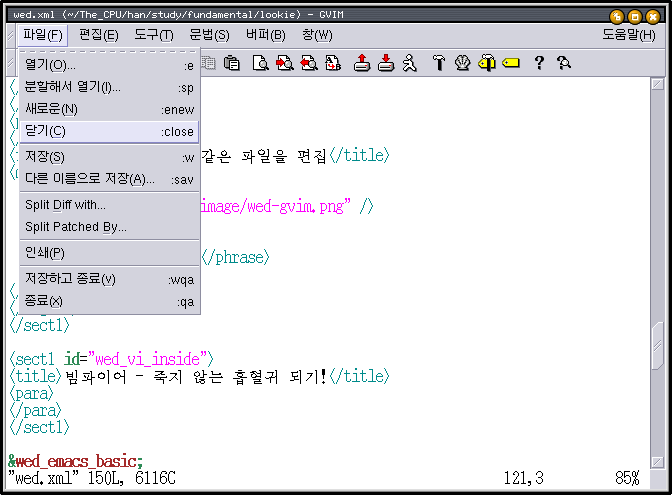
Task: Close the GVIM window
Action: (x=653, y=17)
